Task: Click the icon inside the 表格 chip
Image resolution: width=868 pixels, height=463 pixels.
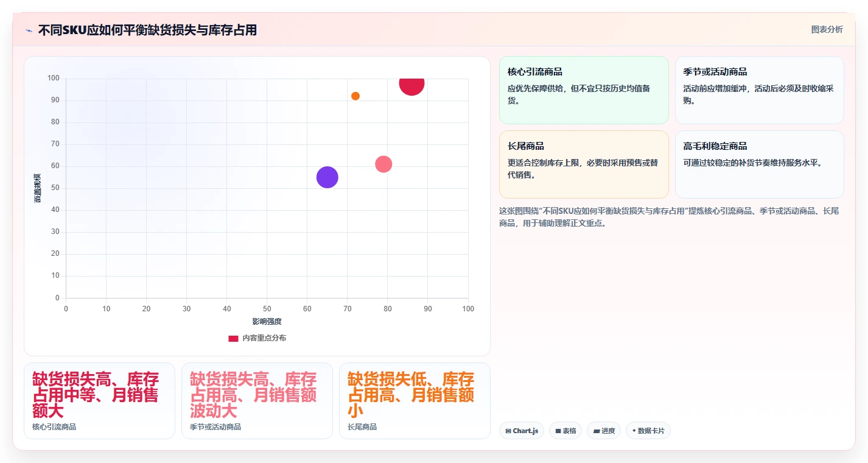Action: pyautogui.click(x=558, y=431)
